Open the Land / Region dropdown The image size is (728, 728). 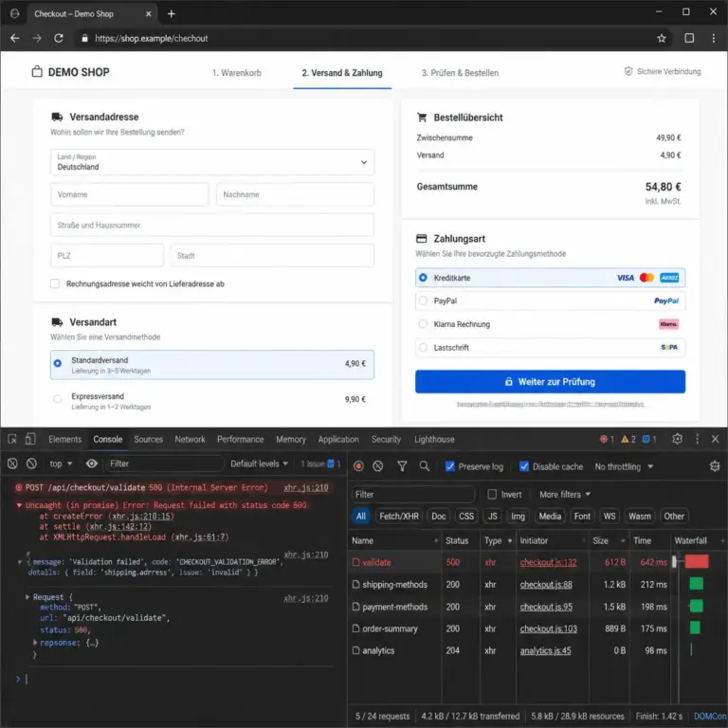click(x=212, y=162)
